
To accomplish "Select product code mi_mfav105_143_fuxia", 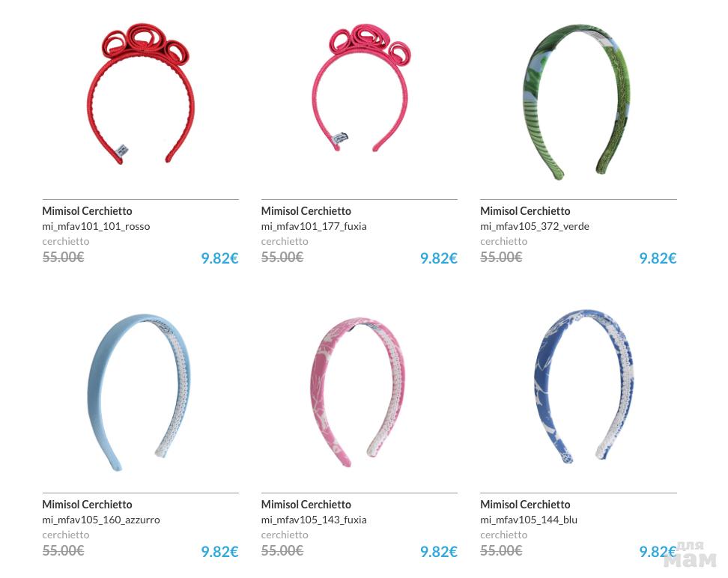I will (x=314, y=520).
